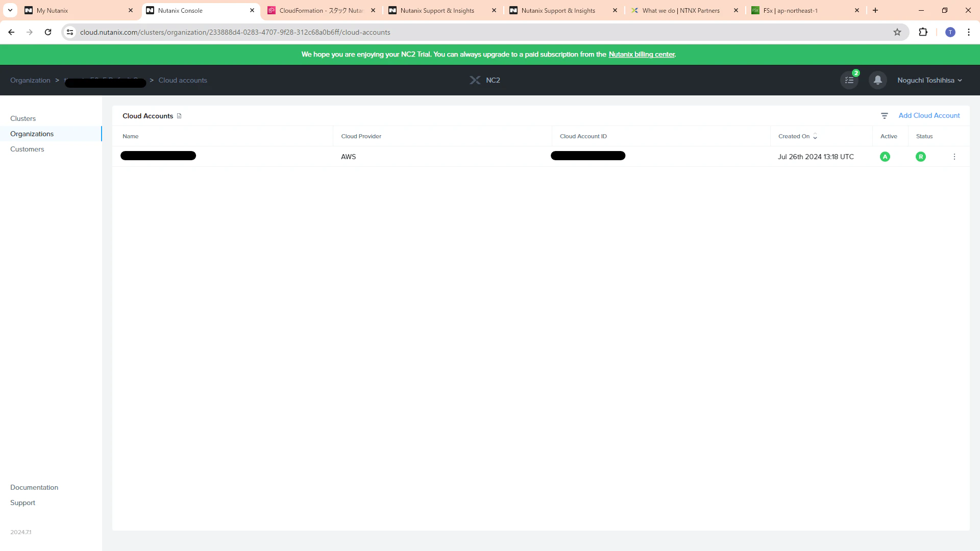This screenshot has height=551, width=980.
Task: Open the Documentation link
Action: click(x=34, y=487)
